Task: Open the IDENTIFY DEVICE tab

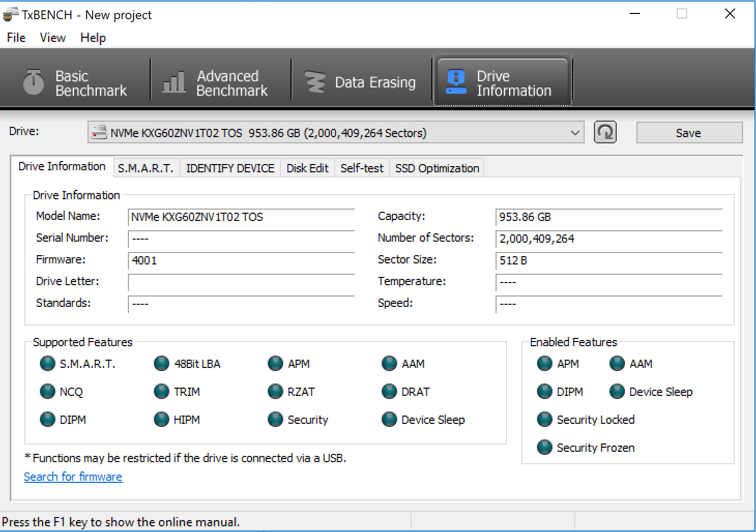Action: coord(230,168)
